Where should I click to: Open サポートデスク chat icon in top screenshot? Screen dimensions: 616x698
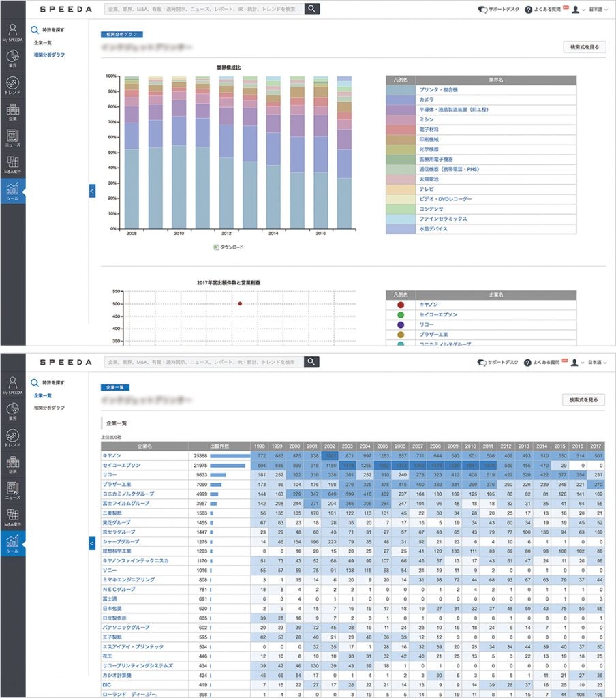(482, 10)
